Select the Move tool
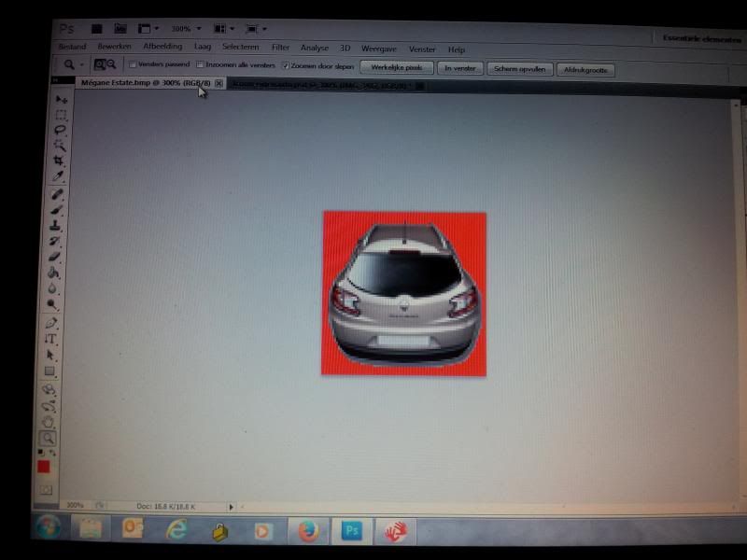 pyautogui.click(x=62, y=99)
